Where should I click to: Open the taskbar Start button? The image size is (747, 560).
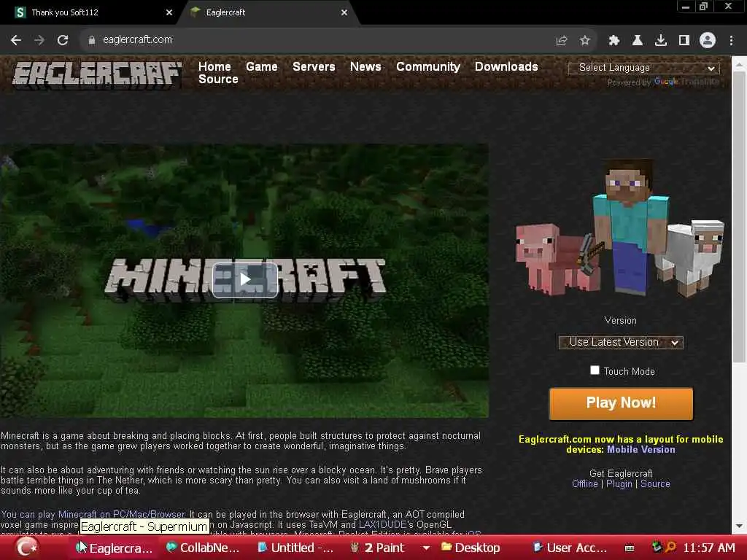coord(26,548)
